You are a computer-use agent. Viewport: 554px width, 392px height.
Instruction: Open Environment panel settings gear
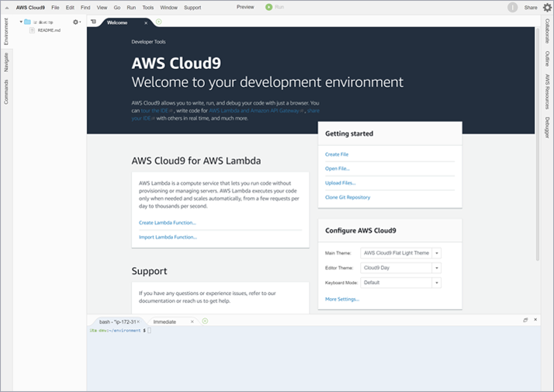click(76, 22)
